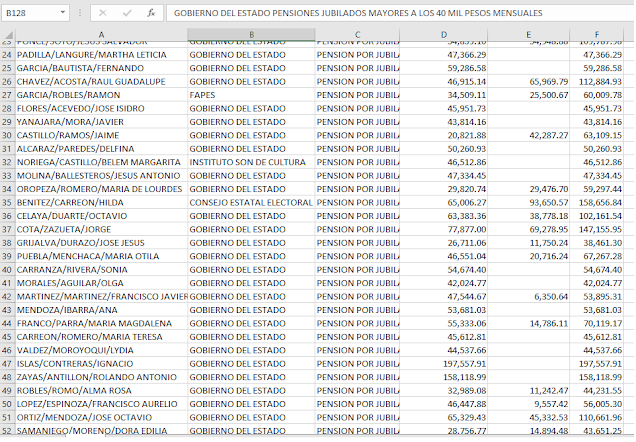
Task: Click cell PUEBLA/MENCHACA/MARIA OTILA
Action: pos(101,257)
